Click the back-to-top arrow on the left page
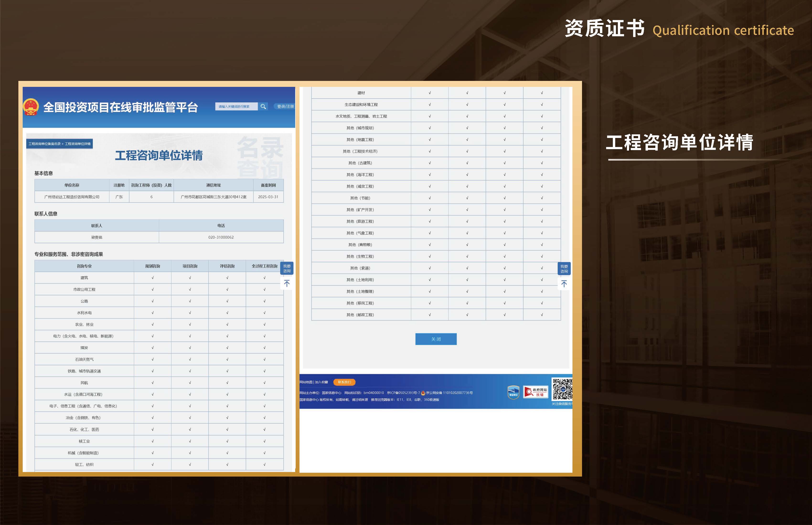Image resolution: width=812 pixels, height=525 pixels. tap(287, 283)
